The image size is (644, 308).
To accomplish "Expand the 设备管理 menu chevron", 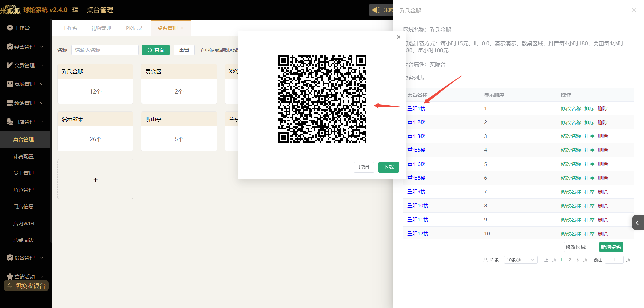I will pyautogui.click(x=42, y=258).
